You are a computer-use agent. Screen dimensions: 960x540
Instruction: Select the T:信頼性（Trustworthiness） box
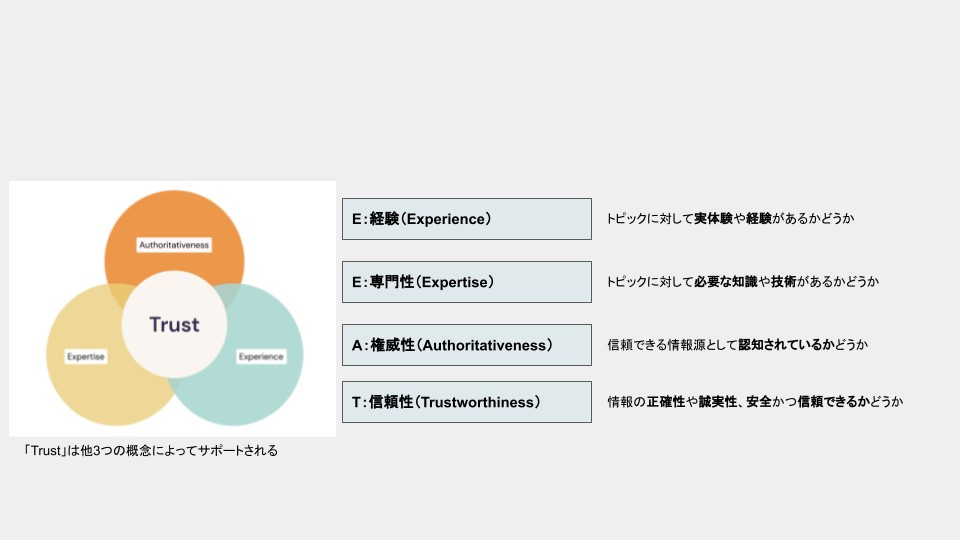466,402
